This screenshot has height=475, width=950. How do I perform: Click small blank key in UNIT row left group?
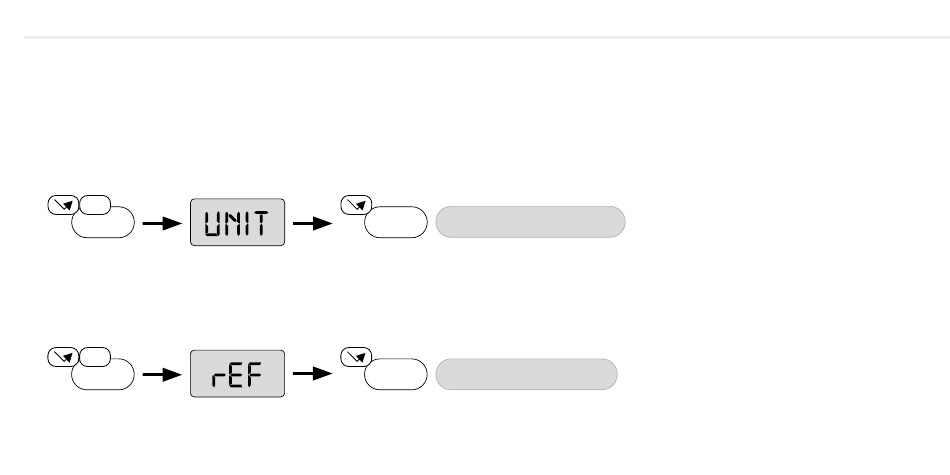pyautogui.click(x=95, y=205)
